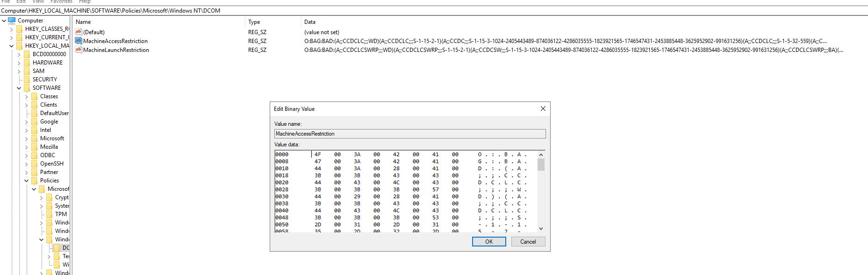Click hex row at offset 0048

pos(402,217)
